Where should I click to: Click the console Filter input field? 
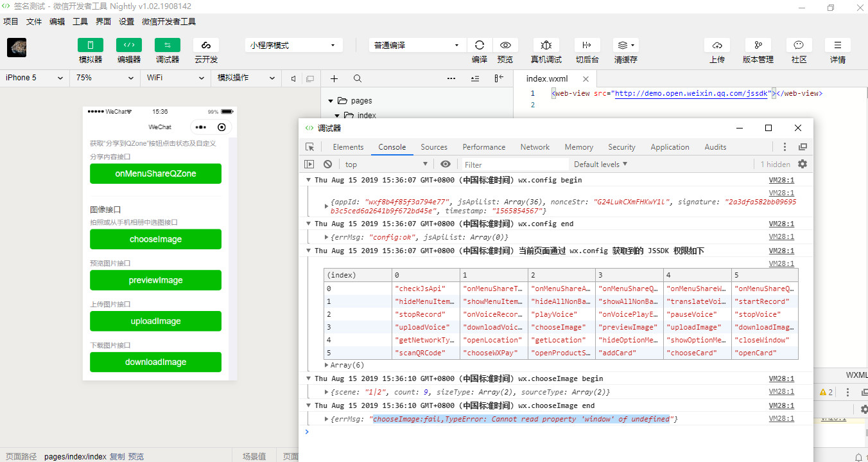tap(515, 164)
